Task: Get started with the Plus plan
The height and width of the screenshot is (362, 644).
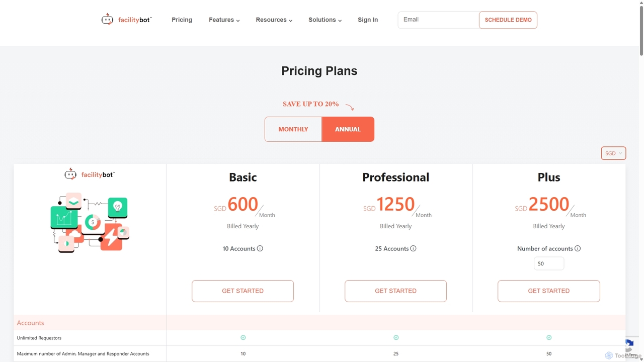Action: tap(548, 291)
